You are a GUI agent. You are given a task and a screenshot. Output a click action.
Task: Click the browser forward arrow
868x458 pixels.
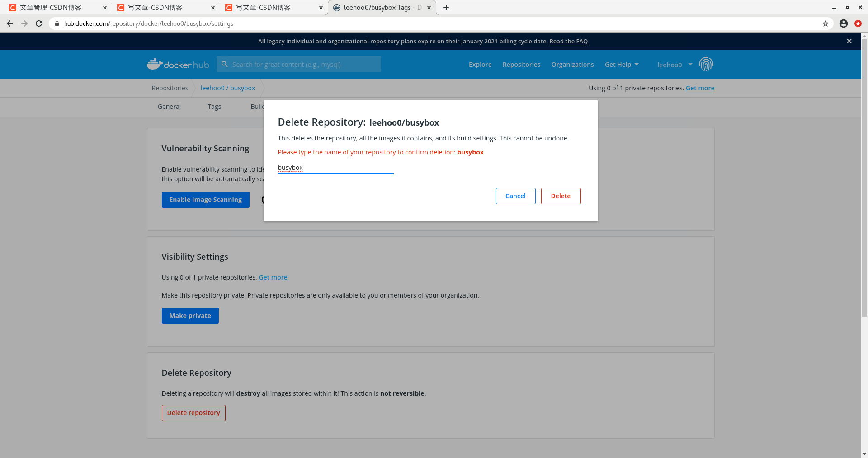(24, 23)
